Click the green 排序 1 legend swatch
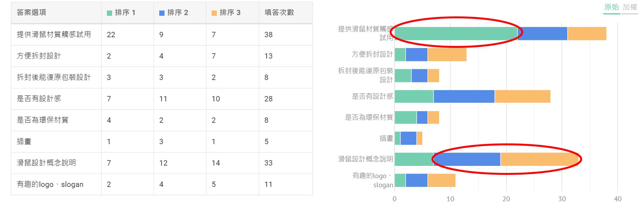Screen dimensions: 644x208 (109, 13)
